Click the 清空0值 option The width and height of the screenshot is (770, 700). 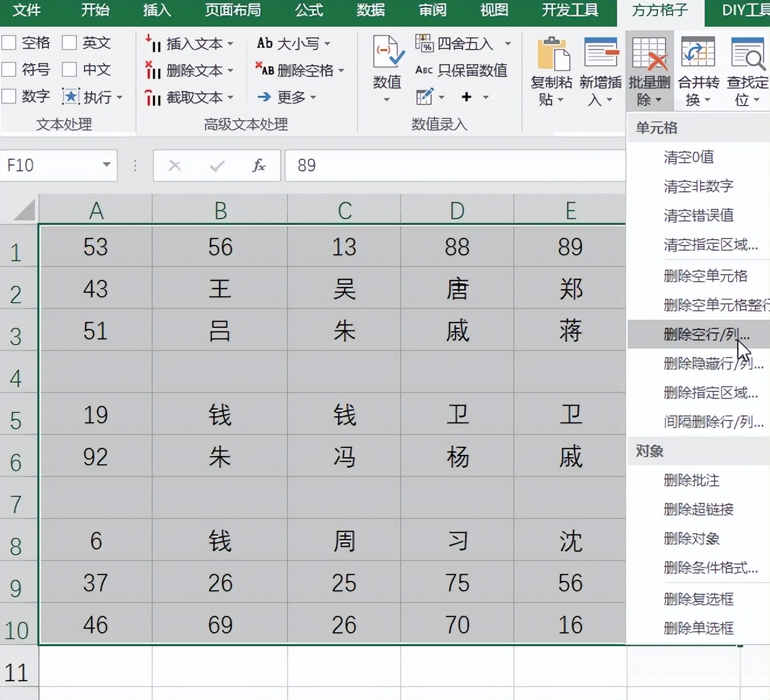tap(689, 157)
